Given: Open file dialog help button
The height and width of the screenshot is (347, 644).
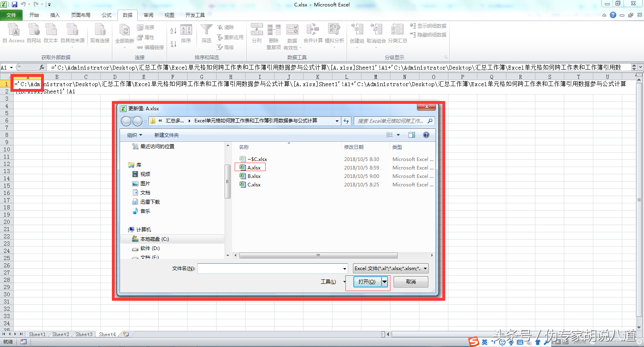Looking at the screenshot, I should (426, 135).
